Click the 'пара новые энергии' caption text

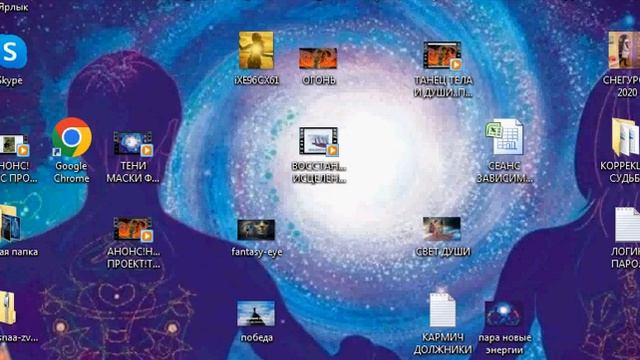pyautogui.click(x=505, y=344)
